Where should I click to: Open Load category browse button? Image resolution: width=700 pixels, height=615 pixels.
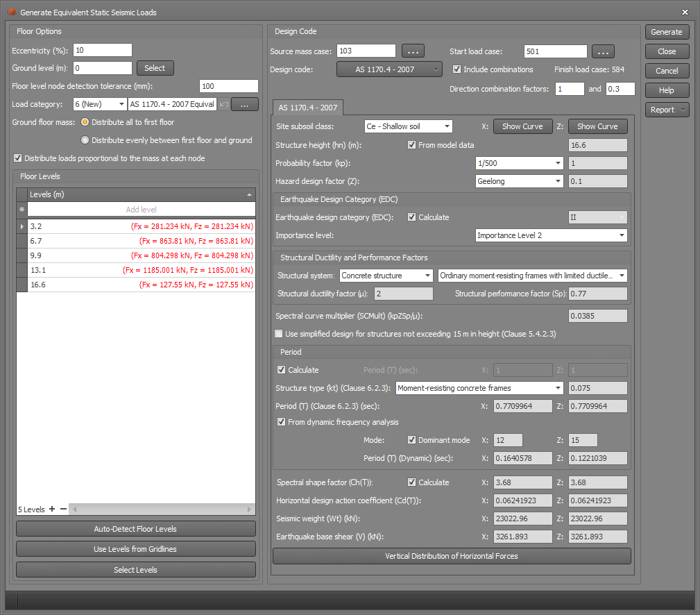coord(245,104)
